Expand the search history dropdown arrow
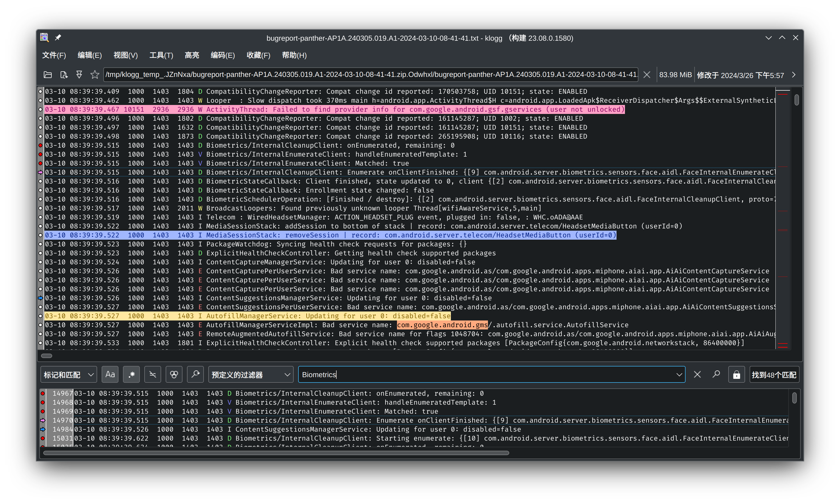The height and width of the screenshot is (504, 840). point(679,375)
